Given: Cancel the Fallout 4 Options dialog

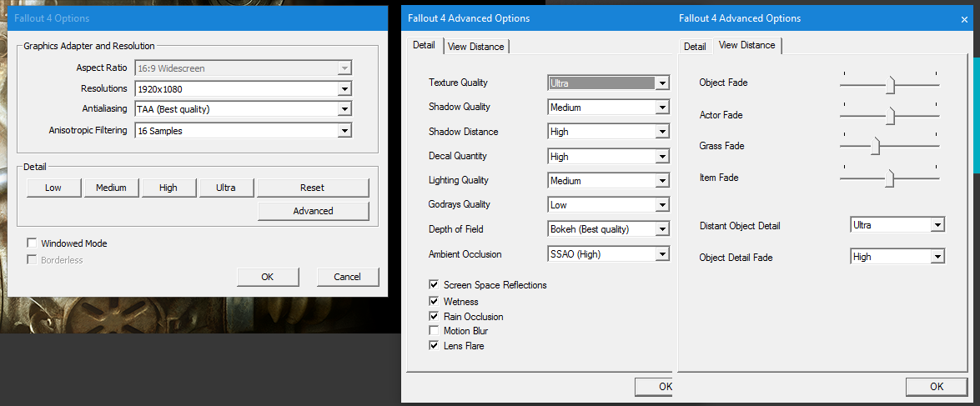Looking at the screenshot, I should pyautogui.click(x=348, y=277).
